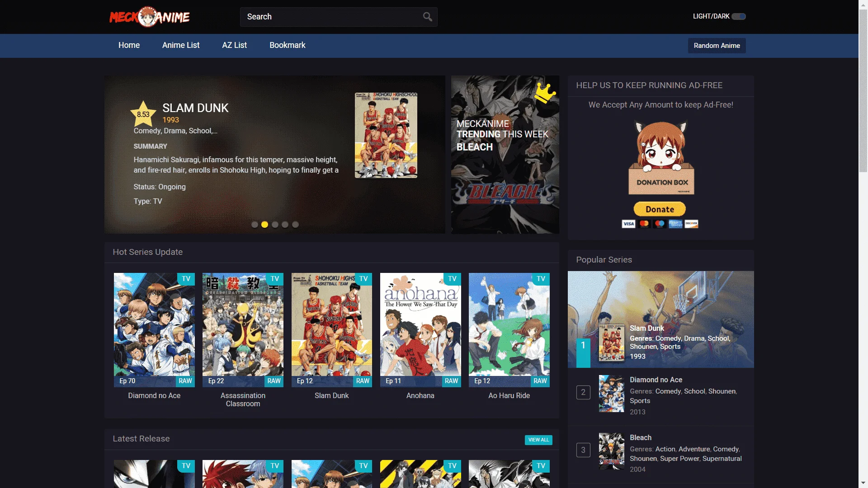Click the Sports genre under Slam Dunk
Image resolution: width=868 pixels, height=488 pixels.
[x=670, y=347]
